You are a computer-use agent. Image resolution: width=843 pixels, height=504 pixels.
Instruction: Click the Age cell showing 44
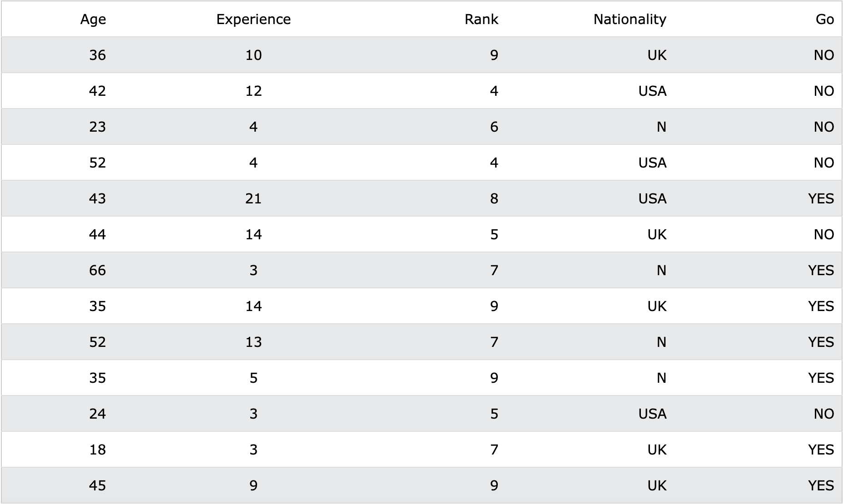click(x=97, y=234)
